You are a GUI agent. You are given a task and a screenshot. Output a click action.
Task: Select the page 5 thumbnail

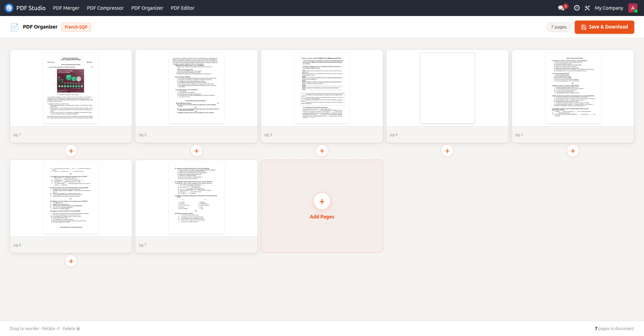(x=573, y=88)
